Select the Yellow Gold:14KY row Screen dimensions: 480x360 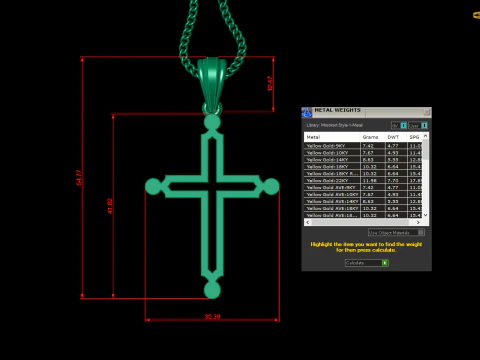363,160
